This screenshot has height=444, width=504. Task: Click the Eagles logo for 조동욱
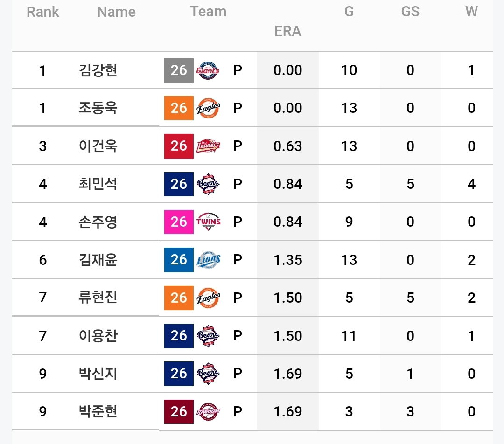208,108
